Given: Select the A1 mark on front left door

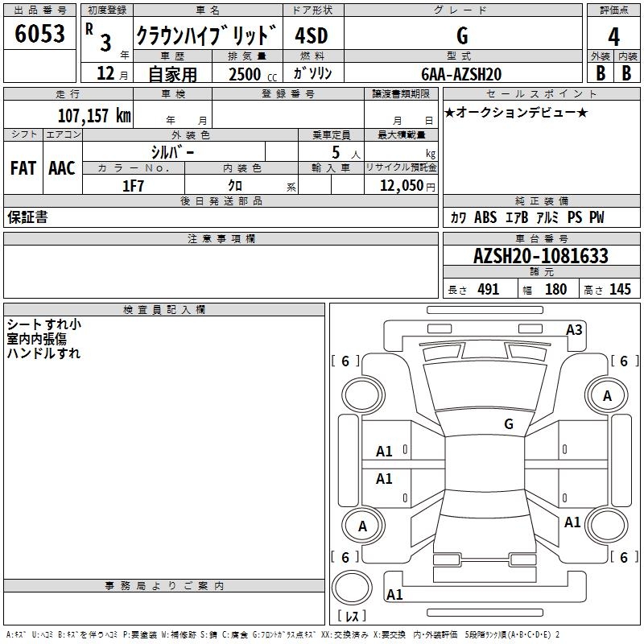Looking at the screenshot, I should point(384,452).
